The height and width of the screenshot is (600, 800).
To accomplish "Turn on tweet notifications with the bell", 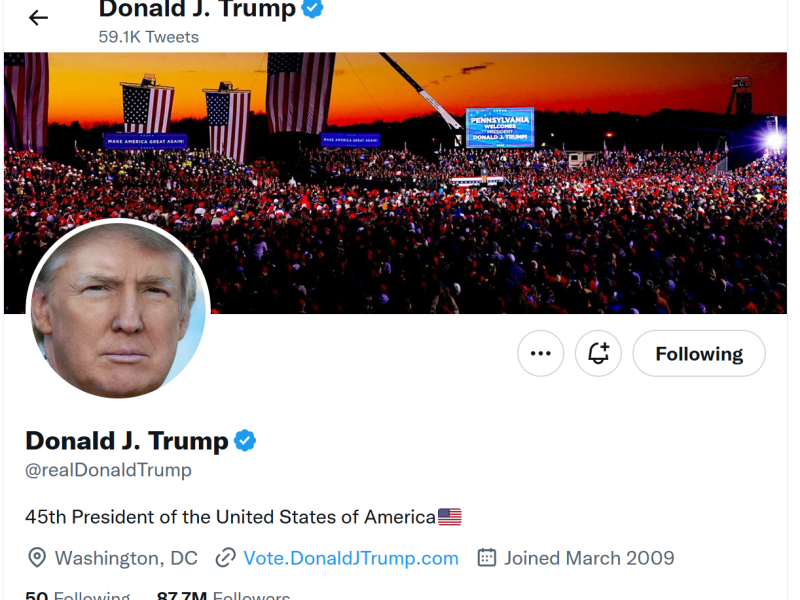I will point(598,354).
